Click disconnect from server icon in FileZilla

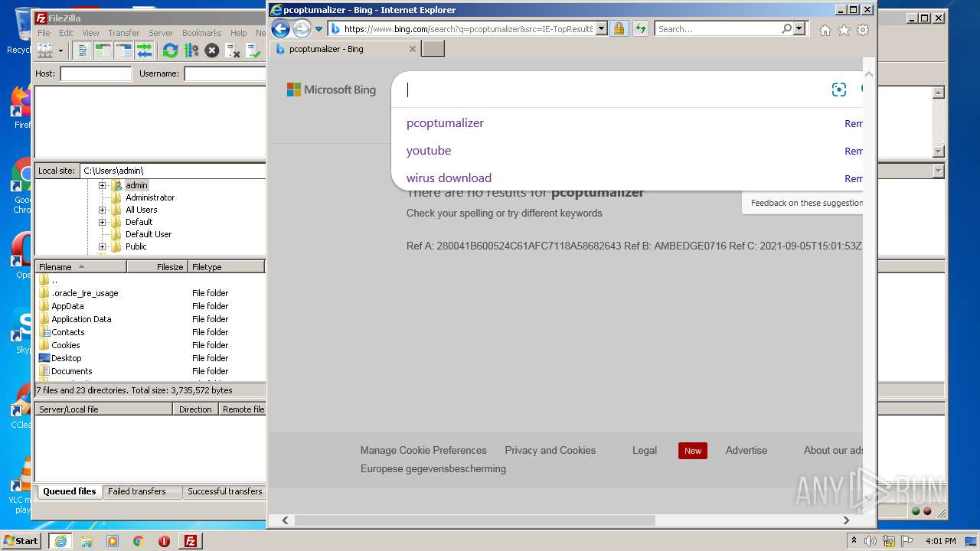233,51
